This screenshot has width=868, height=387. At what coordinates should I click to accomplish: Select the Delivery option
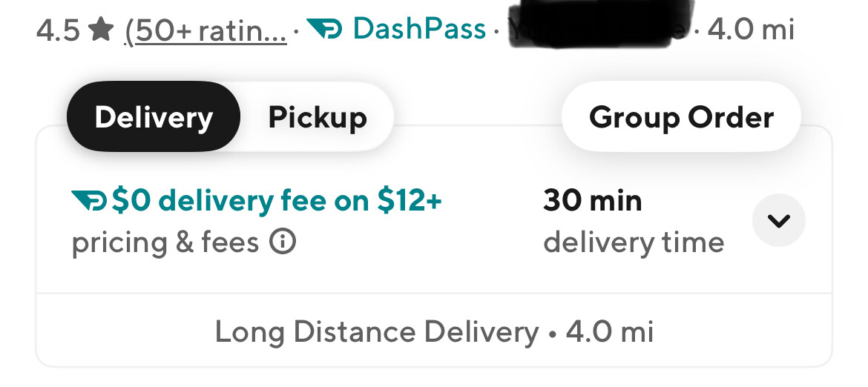(154, 117)
